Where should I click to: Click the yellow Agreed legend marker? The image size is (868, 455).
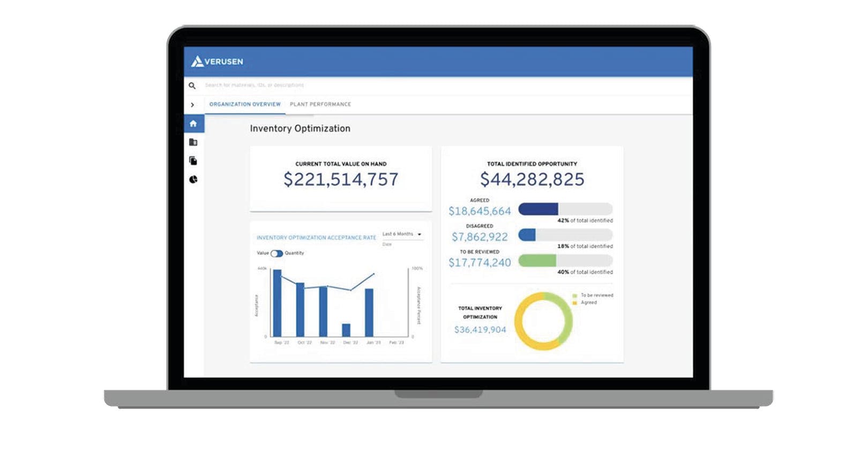575,303
